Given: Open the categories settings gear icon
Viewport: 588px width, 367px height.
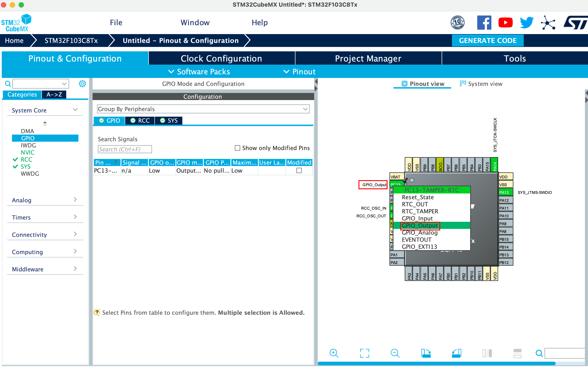Looking at the screenshot, I should [x=82, y=84].
